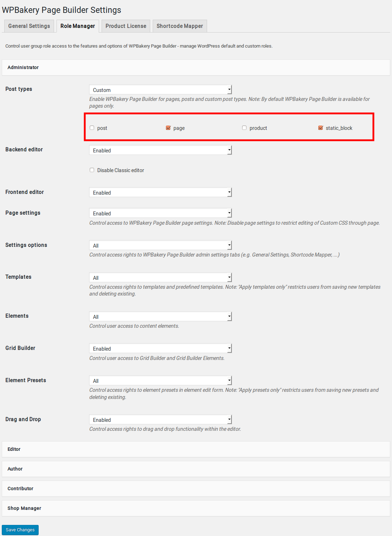Viewport: 392px width, 536px height.
Task: Open the Settings options dropdown
Action: pyautogui.click(x=161, y=245)
